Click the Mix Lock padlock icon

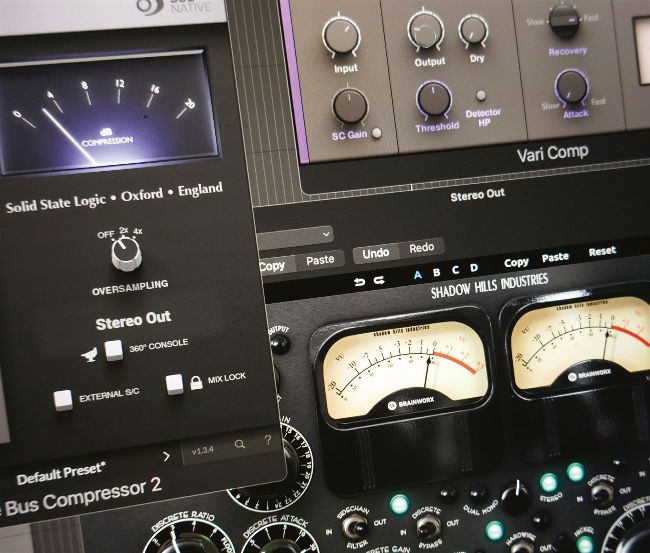(x=176, y=385)
